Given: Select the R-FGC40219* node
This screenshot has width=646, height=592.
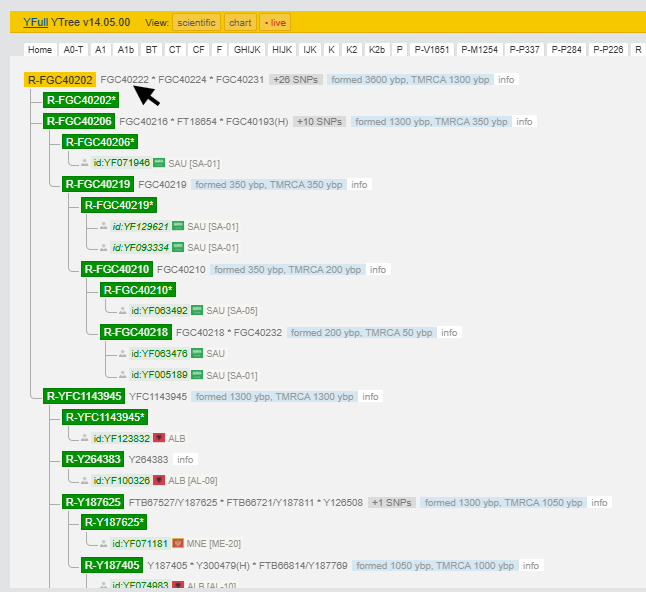Looking at the screenshot, I should click(119, 205).
